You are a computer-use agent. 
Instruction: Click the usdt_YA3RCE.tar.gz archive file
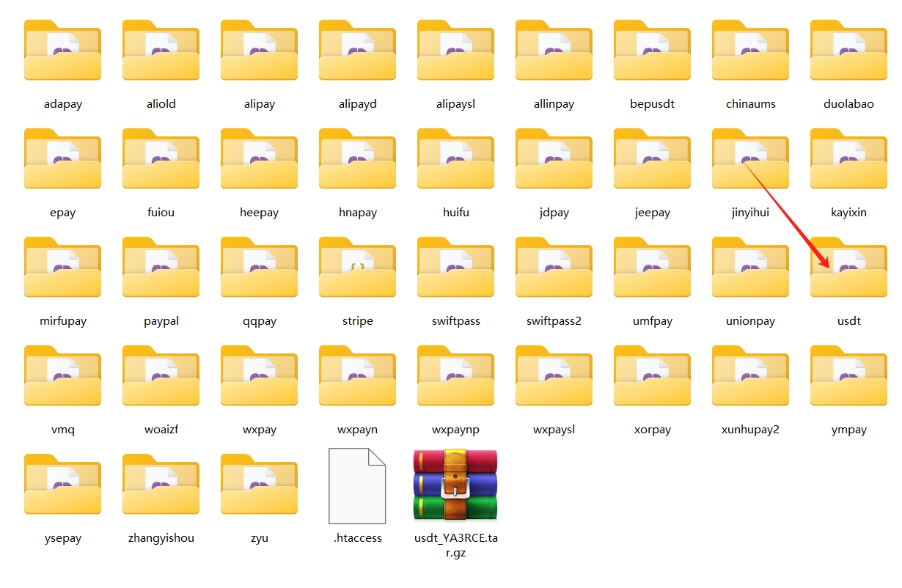coord(455,487)
